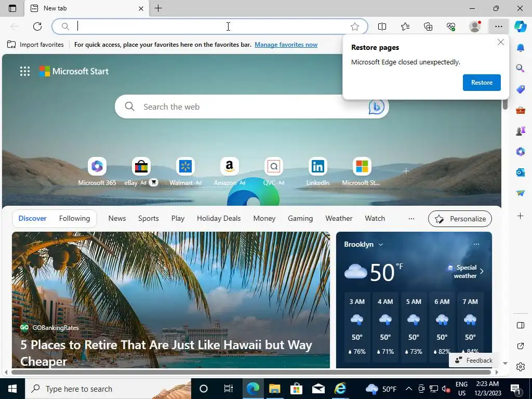Open the Tab actions menu icon
532x399 pixels.
tap(12, 8)
